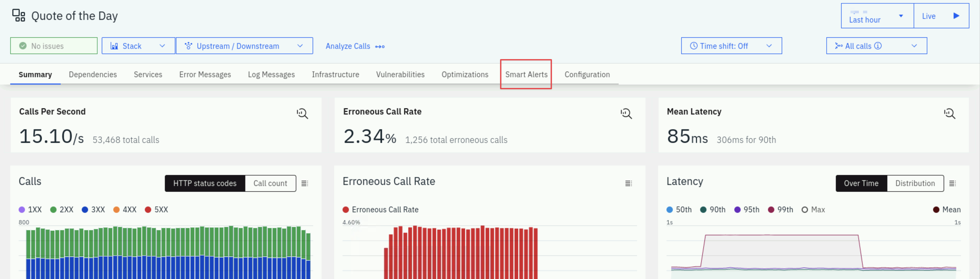980x279 pixels.
Task: Click the Analyze Calls link
Action: click(x=355, y=46)
